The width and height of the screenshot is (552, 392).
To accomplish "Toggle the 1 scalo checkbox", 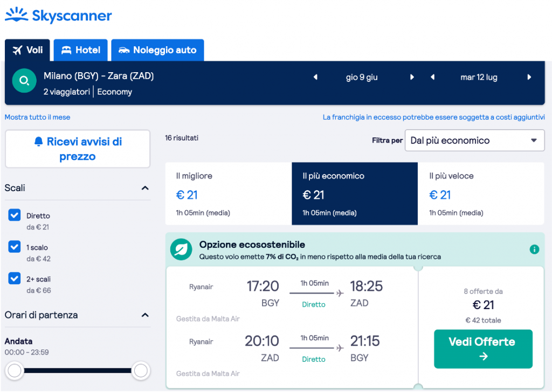I will tap(15, 247).
